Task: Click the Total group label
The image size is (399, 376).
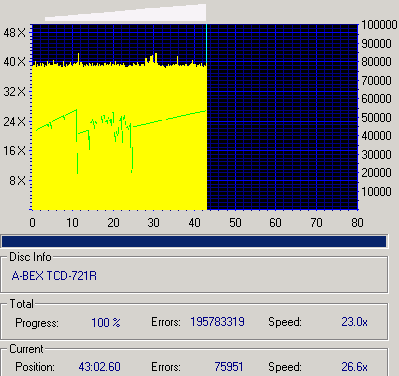Action: (21, 304)
